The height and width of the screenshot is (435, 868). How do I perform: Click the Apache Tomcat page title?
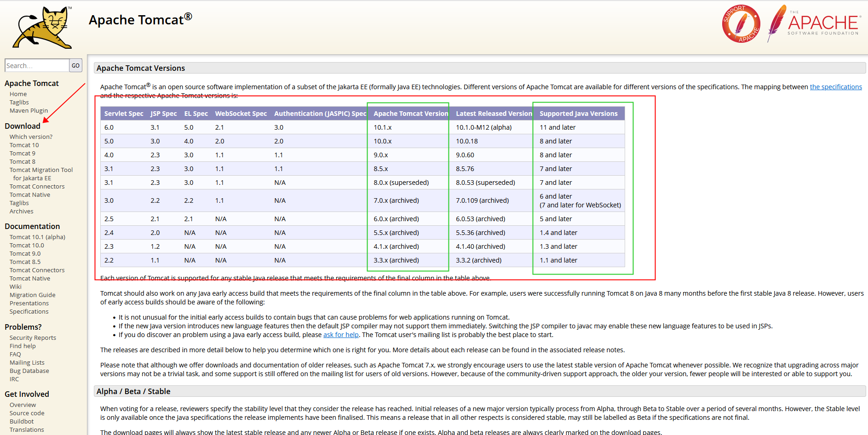tap(140, 19)
